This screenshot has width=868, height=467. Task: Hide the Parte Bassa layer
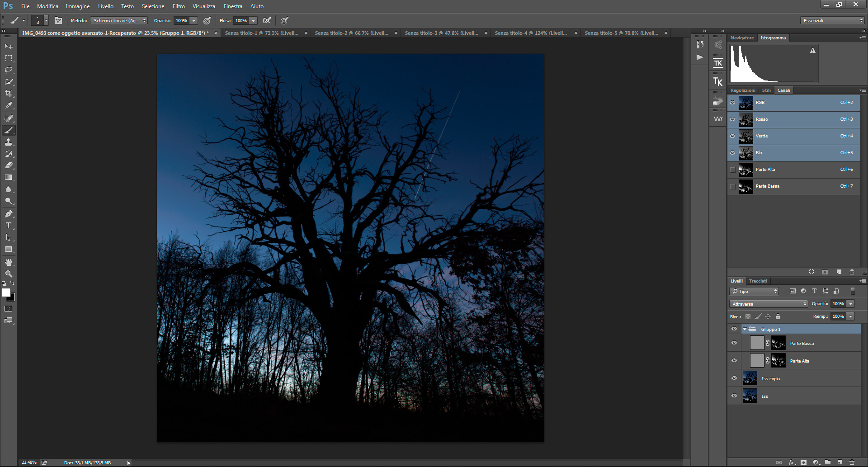tap(734, 343)
